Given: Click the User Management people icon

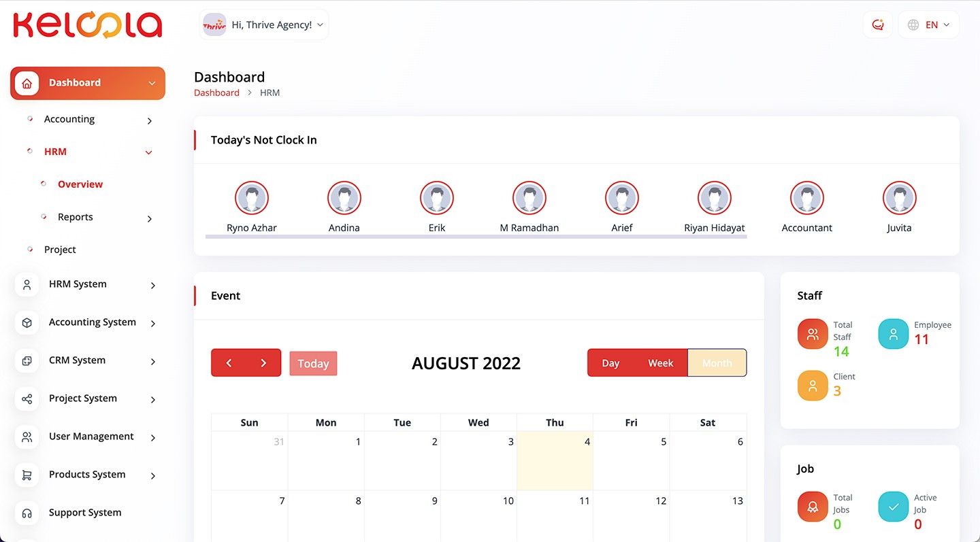Looking at the screenshot, I should click(27, 437).
